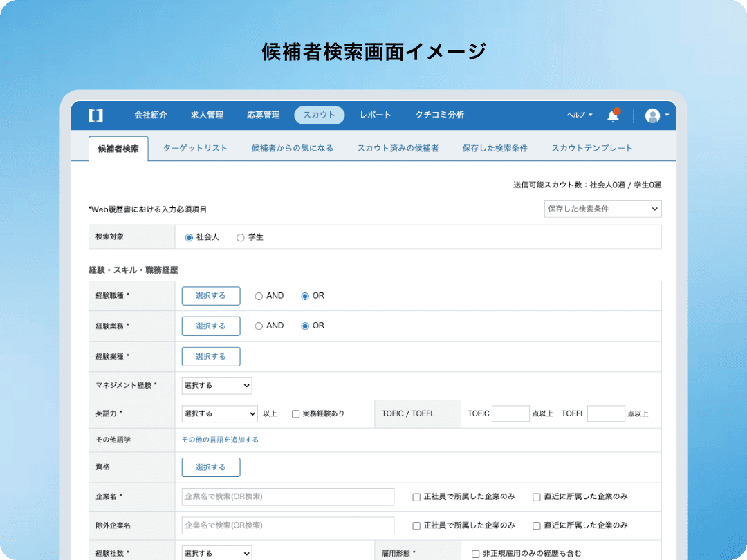The width and height of the screenshot is (747, 560).
Task: Expand the ヘルプ help menu
Action: pos(580,115)
